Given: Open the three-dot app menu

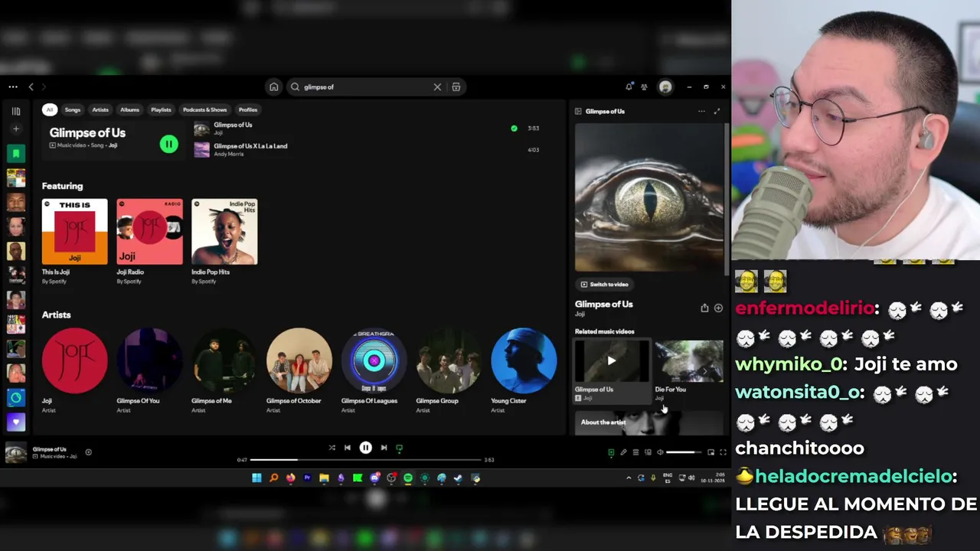Looking at the screenshot, I should coord(12,87).
